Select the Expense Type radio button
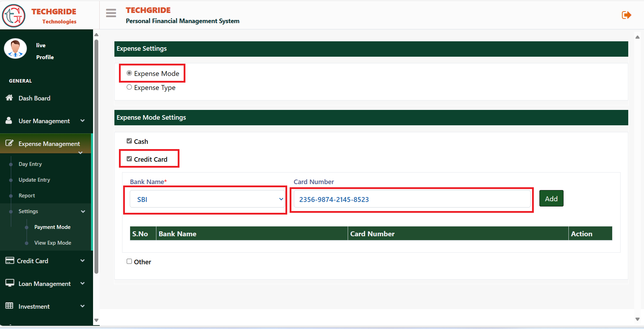Viewport: 644px width, 329px height. 129,87
